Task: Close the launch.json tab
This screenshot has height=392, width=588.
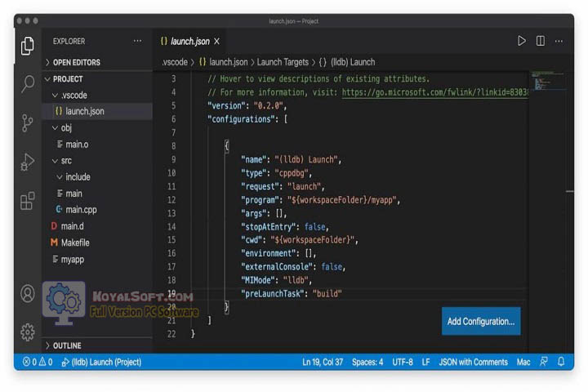Action: click(x=216, y=42)
